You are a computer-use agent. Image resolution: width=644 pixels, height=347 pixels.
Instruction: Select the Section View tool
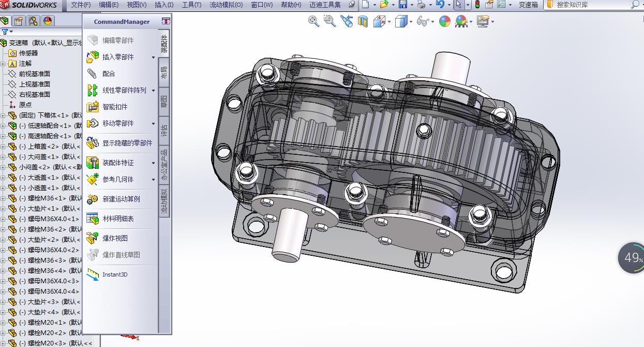[363, 21]
